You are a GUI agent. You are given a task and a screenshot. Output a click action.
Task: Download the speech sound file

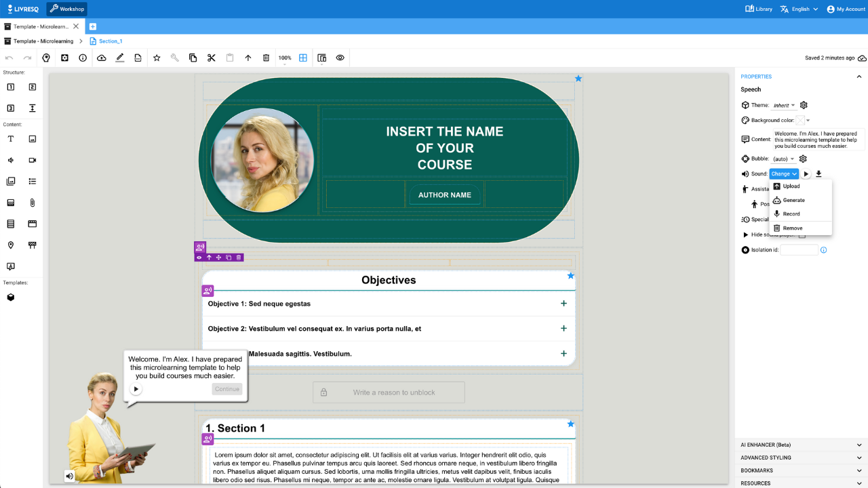(818, 174)
